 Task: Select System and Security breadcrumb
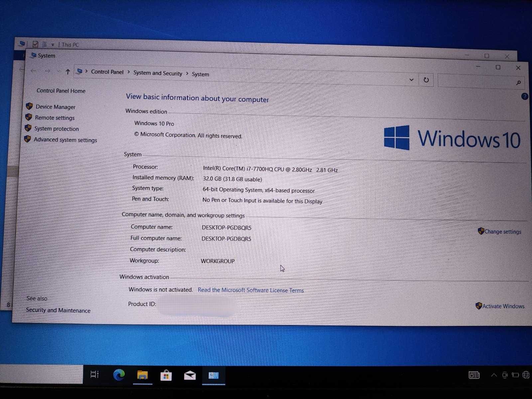158,73
